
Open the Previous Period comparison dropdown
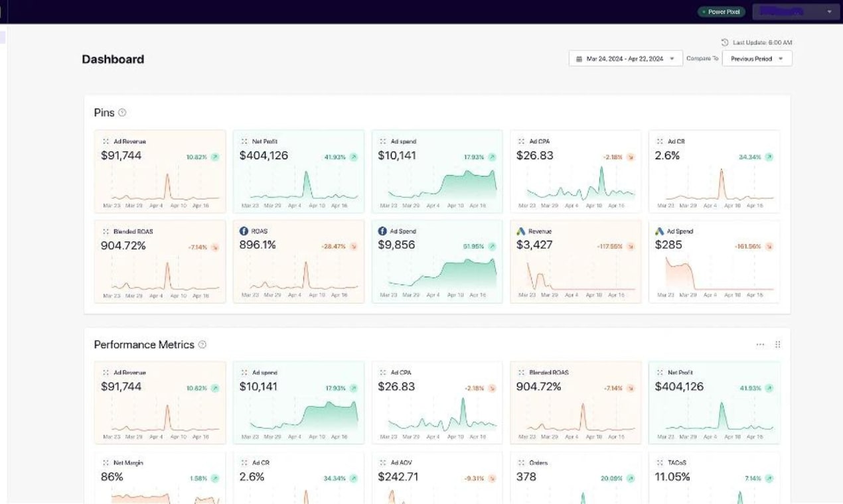click(x=757, y=58)
